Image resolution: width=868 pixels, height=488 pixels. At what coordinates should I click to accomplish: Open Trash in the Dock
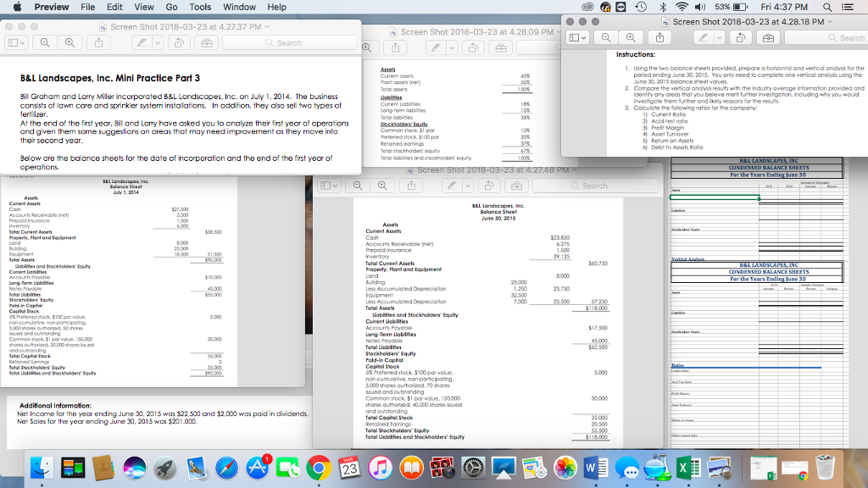pos(825,468)
